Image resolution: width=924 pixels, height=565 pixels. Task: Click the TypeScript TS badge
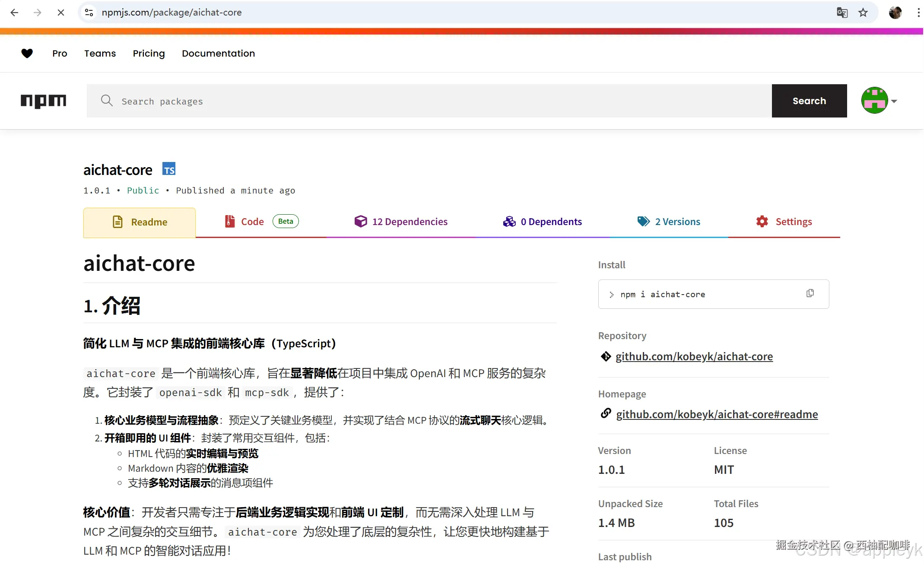point(169,169)
